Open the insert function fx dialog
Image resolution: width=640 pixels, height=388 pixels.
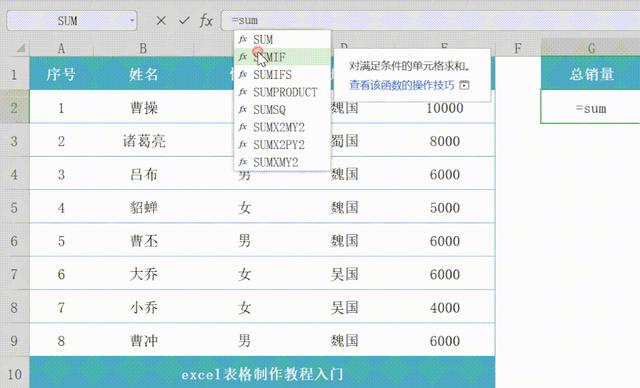point(206,20)
